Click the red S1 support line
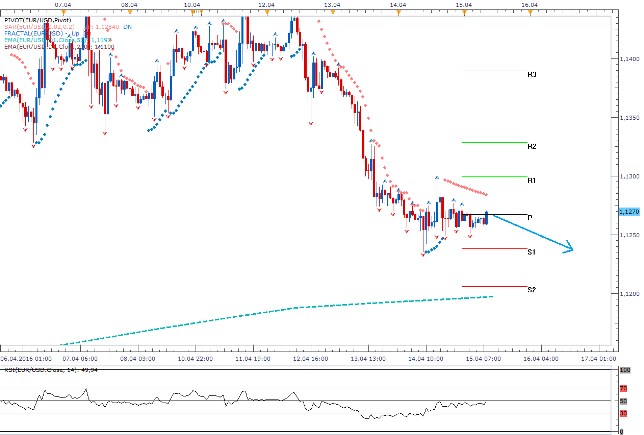 [x=492, y=248]
